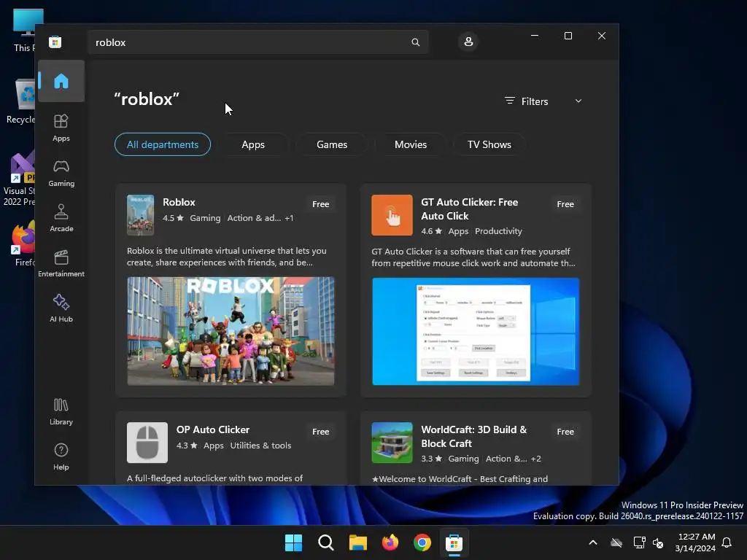Click the clock showing 12:27 AM
The height and width of the screenshot is (560, 747).
pos(695,542)
